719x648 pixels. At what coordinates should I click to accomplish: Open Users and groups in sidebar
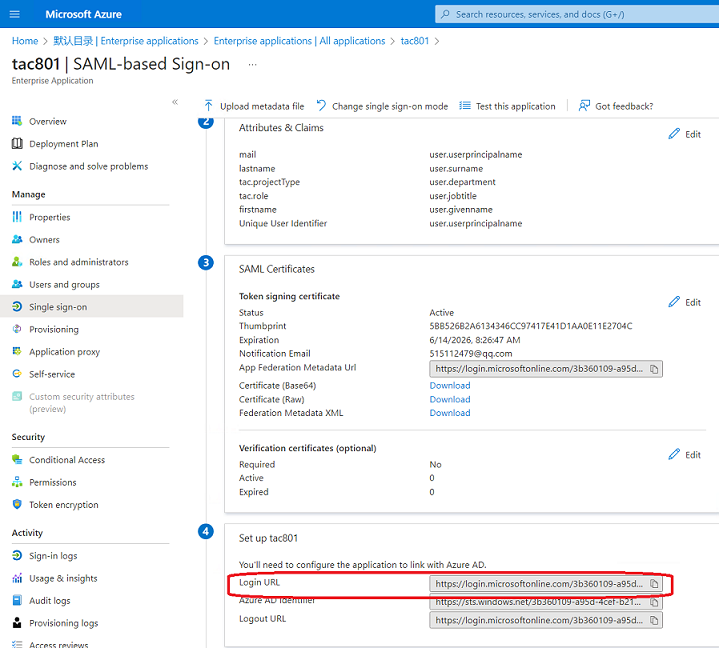(x=64, y=285)
